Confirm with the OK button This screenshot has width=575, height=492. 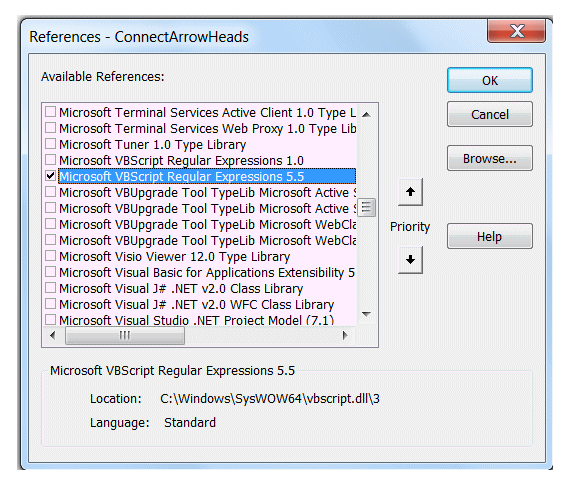point(490,80)
